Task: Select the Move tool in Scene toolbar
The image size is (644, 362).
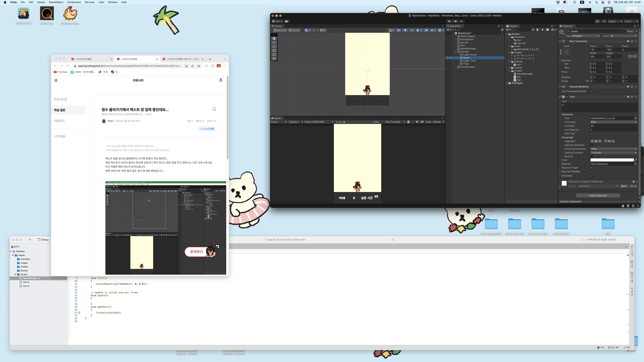Action: pos(274,42)
